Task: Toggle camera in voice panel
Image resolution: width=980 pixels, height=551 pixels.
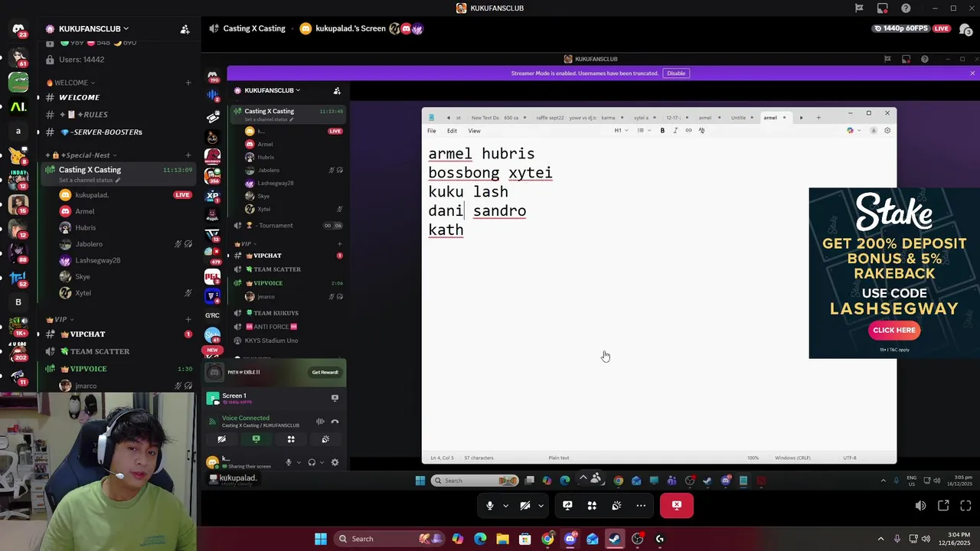Action: point(222,440)
